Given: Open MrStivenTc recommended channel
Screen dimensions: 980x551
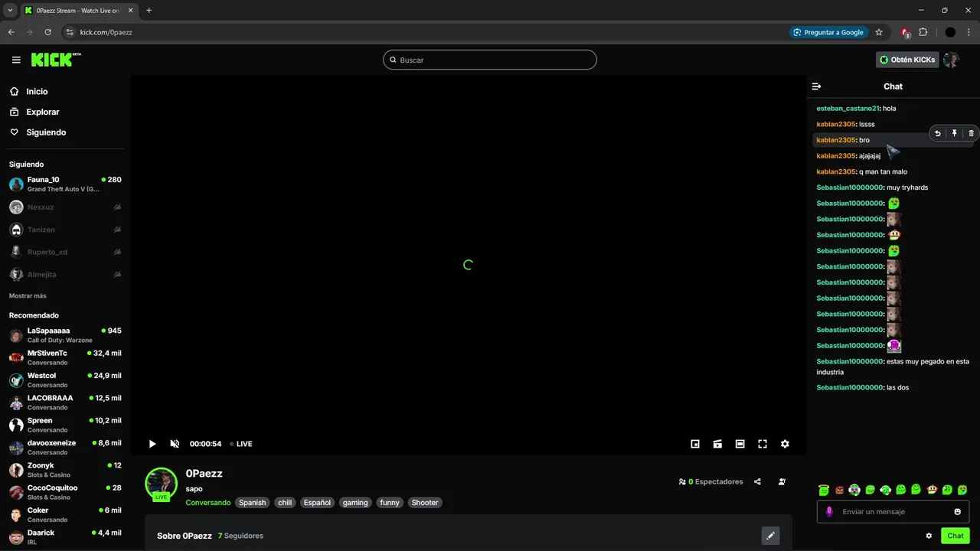Looking at the screenshot, I should (x=65, y=357).
